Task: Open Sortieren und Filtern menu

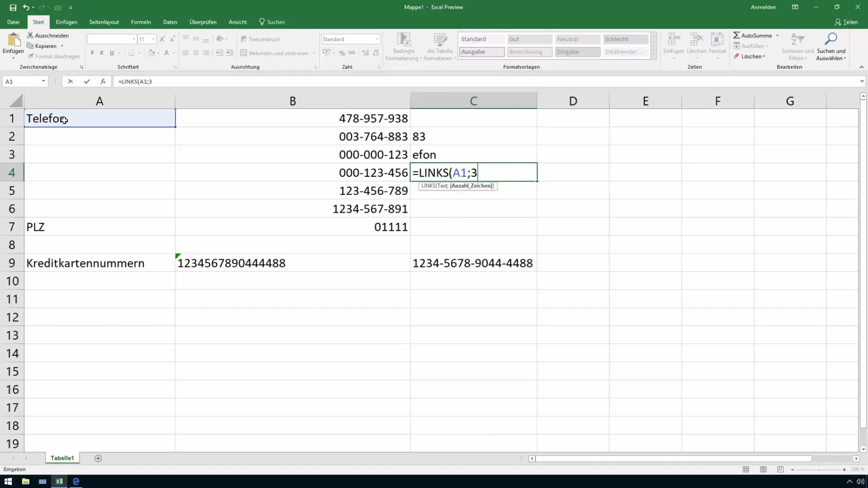Action: click(797, 47)
